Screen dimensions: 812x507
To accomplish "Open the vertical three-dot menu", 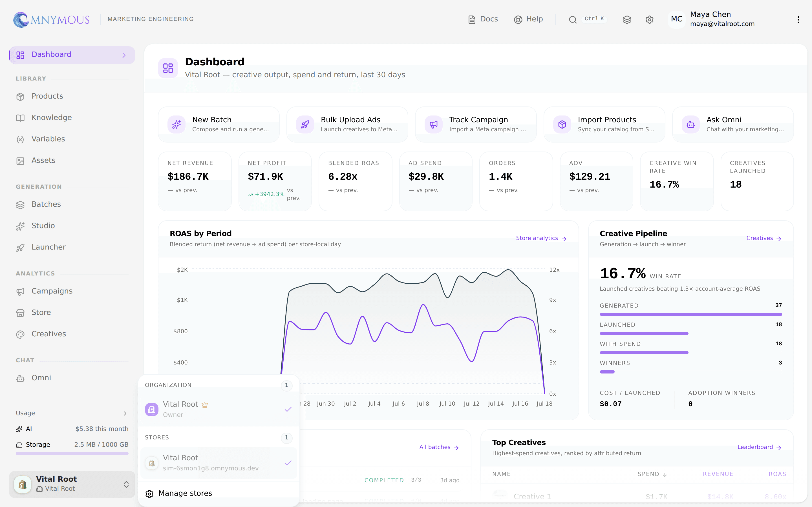I will click(798, 19).
